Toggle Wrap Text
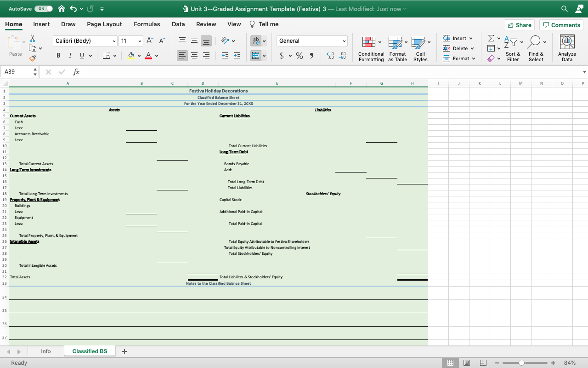 click(256, 41)
